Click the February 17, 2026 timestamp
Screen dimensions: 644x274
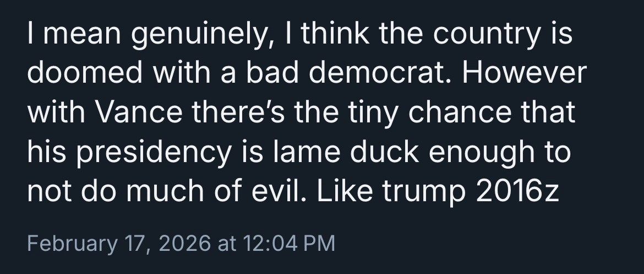pyautogui.click(x=117, y=243)
